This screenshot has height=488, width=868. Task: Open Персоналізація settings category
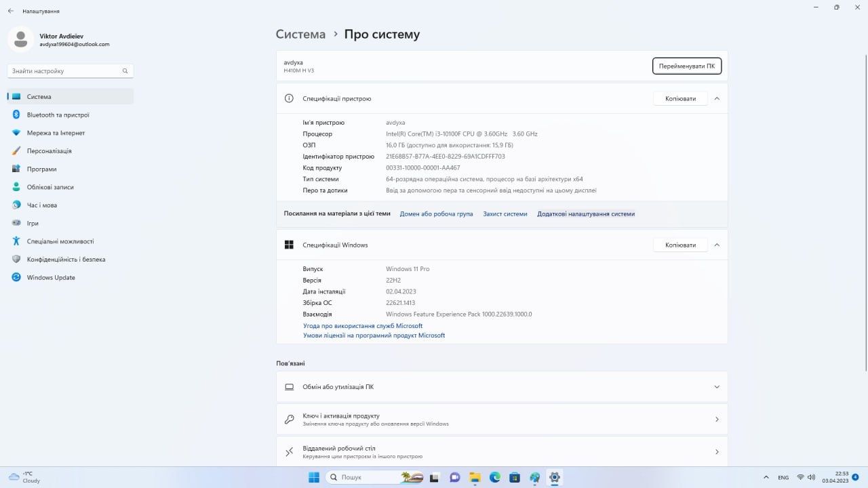tap(71, 151)
